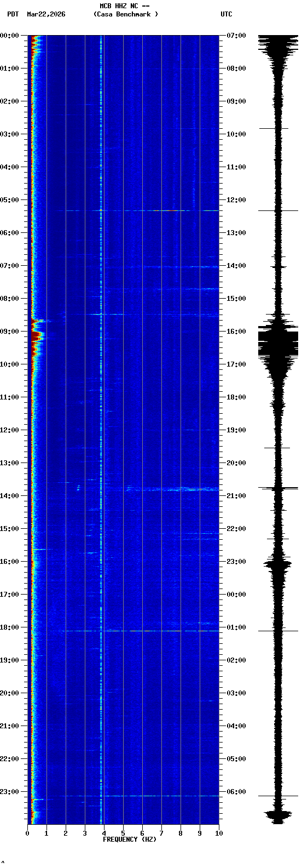Viewport: 302px width, 868px height.
Task: Click the UTC time label '21:00'
Action: pos(236,496)
